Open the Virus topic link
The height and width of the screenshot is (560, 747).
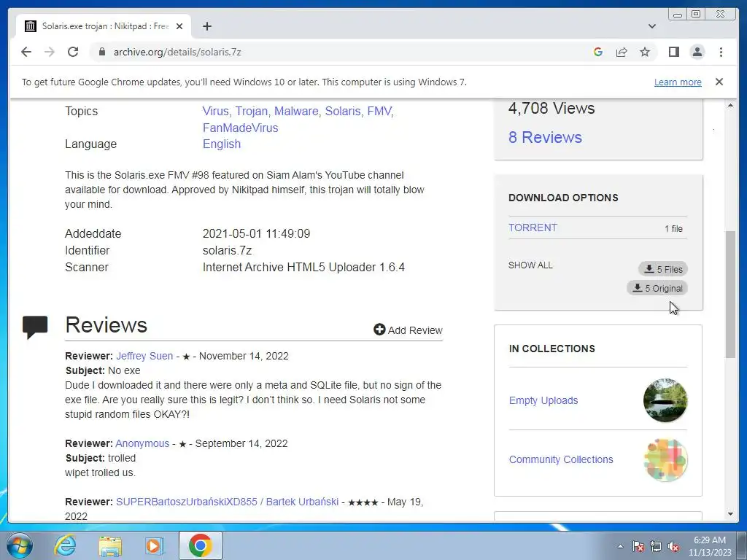tap(215, 111)
